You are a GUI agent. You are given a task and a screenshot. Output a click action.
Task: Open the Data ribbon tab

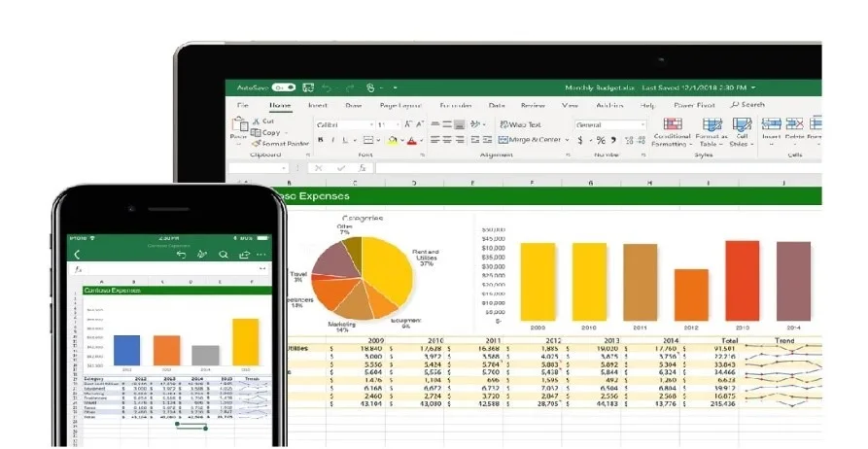(x=497, y=105)
